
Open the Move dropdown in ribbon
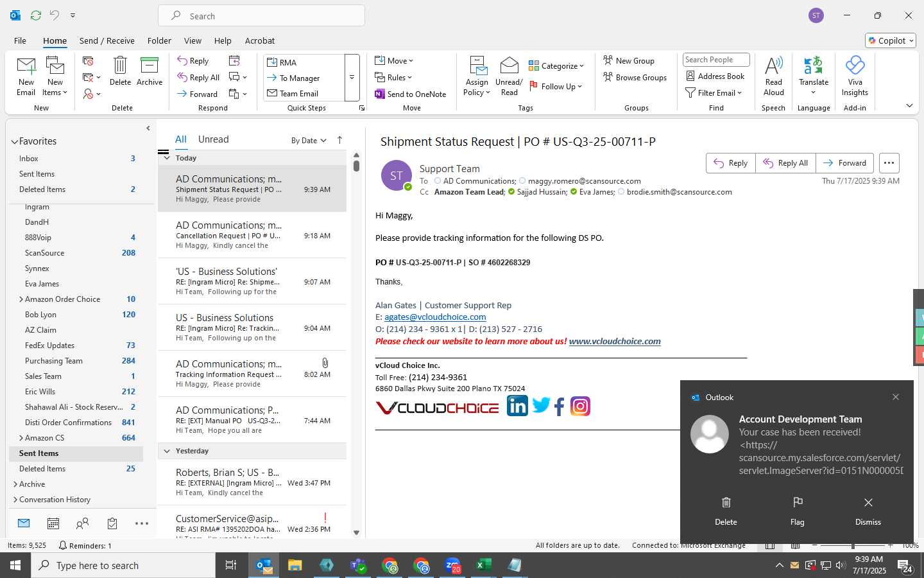pos(394,61)
